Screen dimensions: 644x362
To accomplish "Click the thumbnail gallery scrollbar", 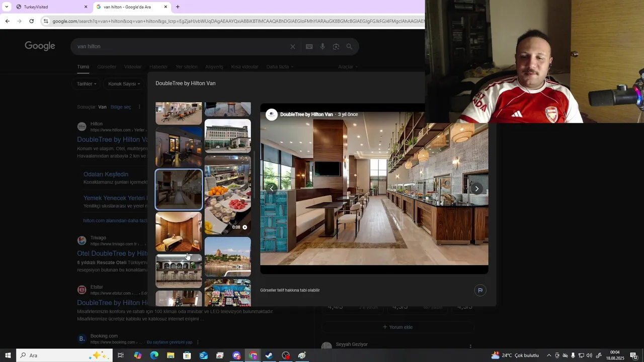I will pyautogui.click(x=254, y=175).
